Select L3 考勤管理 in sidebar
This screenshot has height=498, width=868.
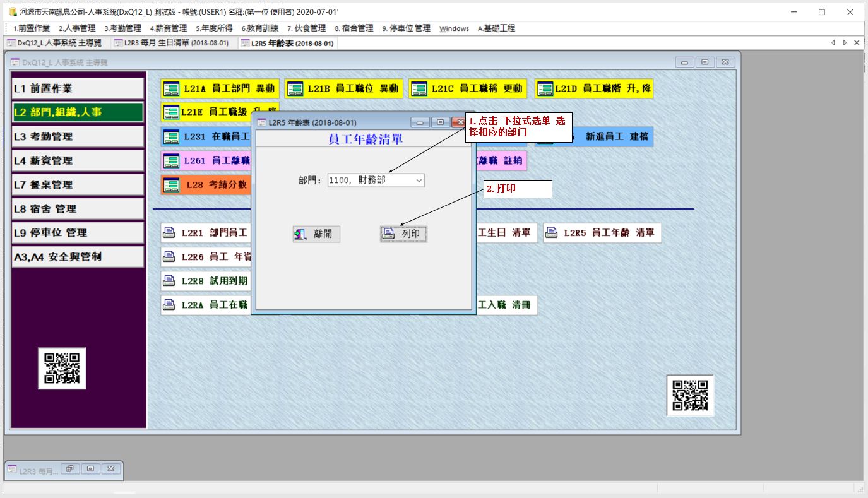pyautogui.click(x=78, y=136)
